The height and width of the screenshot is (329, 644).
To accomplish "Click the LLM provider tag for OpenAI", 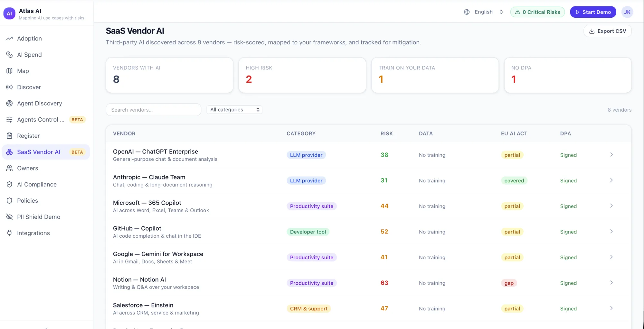I will (x=306, y=155).
